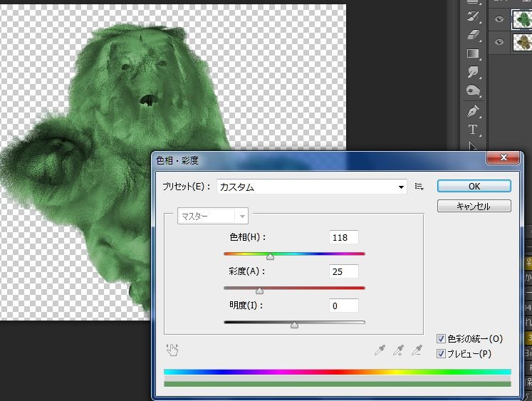Hide the green dog layer
This screenshot has width=532, height=401.
(499, 19)
